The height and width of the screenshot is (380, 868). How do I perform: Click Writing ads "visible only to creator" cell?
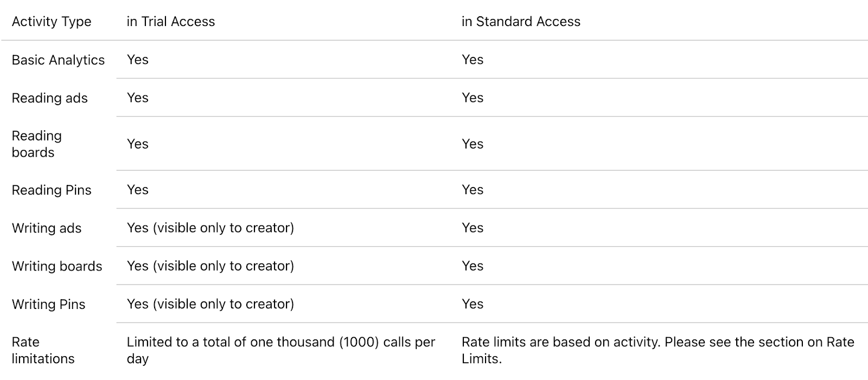210,228
